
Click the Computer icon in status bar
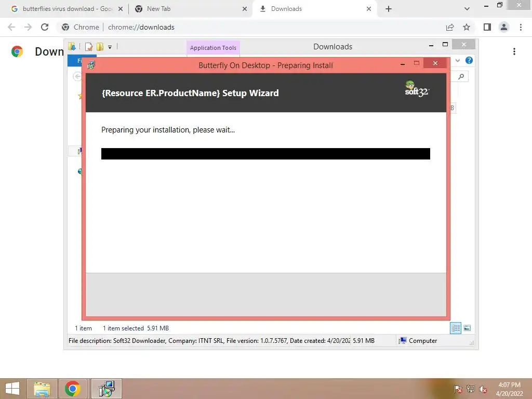pos(403,341)
